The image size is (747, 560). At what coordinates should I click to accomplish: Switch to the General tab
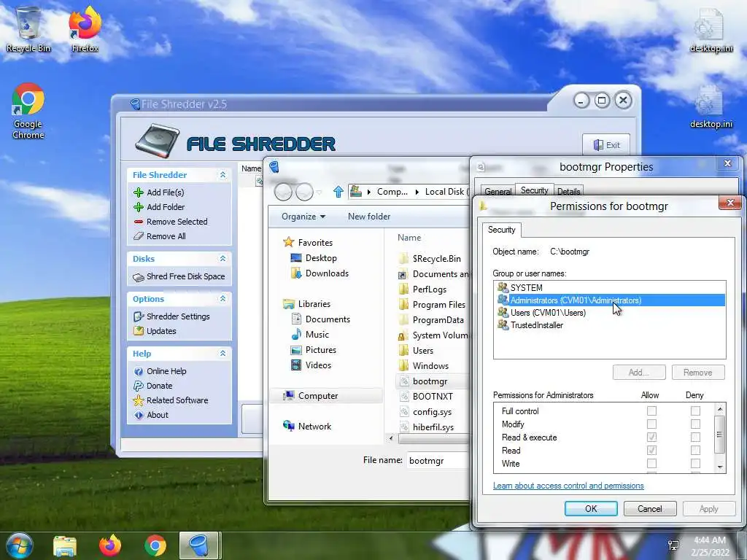(x=498, y=192)
